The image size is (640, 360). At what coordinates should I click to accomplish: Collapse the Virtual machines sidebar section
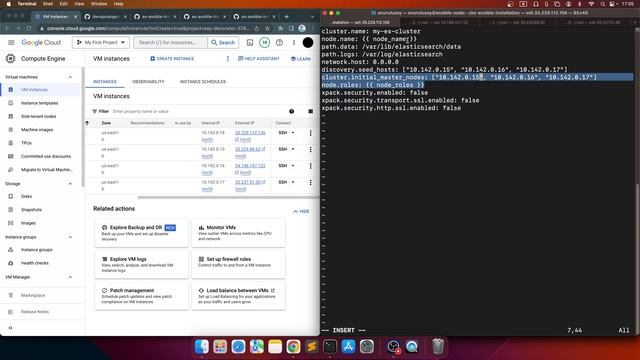70,77
